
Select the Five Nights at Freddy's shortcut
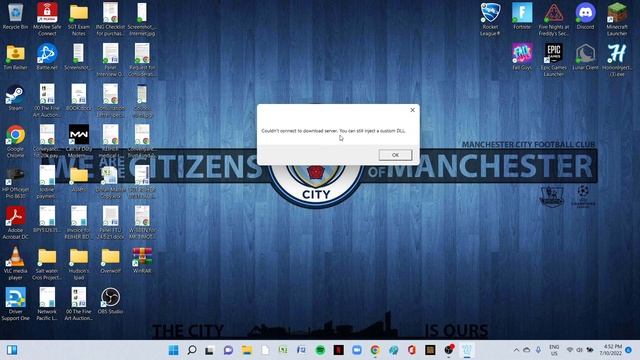pos(553,19)
